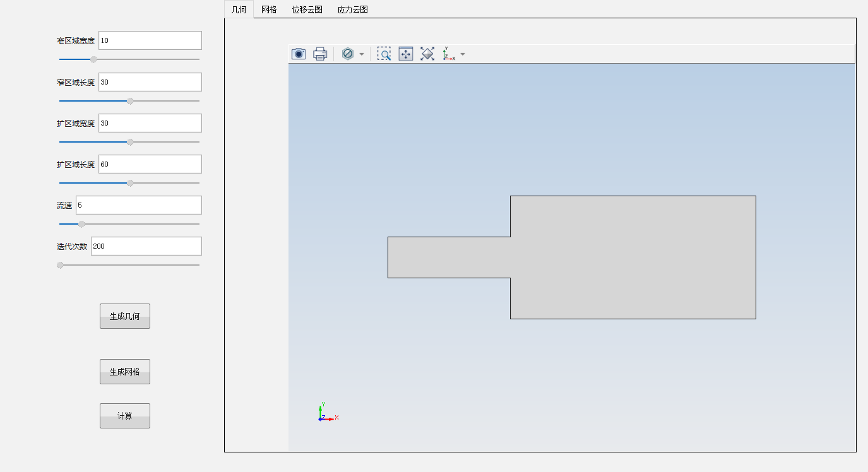This screenshot has height=472, width=868.
Task: Switch to the 网格 tab
Action: (x=269, y=9)
